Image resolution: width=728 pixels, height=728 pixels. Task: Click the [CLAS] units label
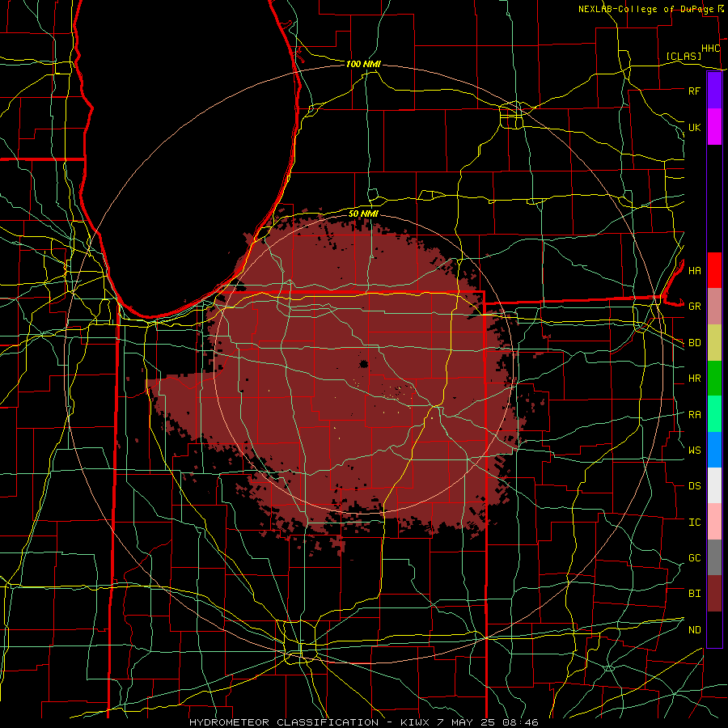pos(684,56)
